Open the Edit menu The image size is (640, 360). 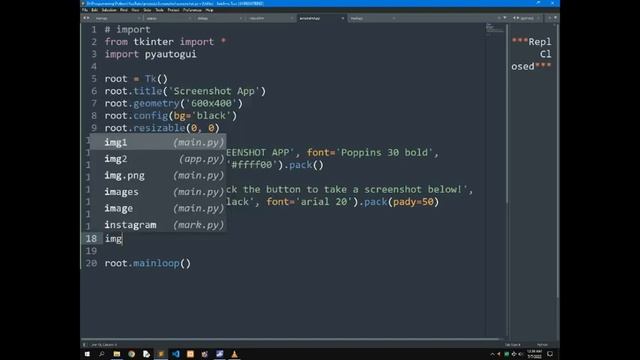(x=95, y=10)
